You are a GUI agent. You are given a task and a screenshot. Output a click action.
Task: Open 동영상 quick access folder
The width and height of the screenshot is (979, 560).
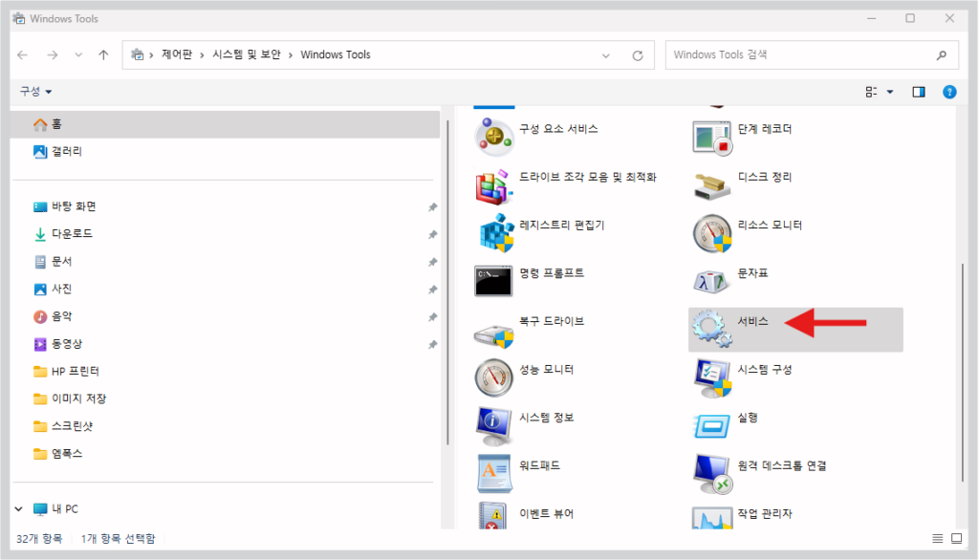pos(67,344)
